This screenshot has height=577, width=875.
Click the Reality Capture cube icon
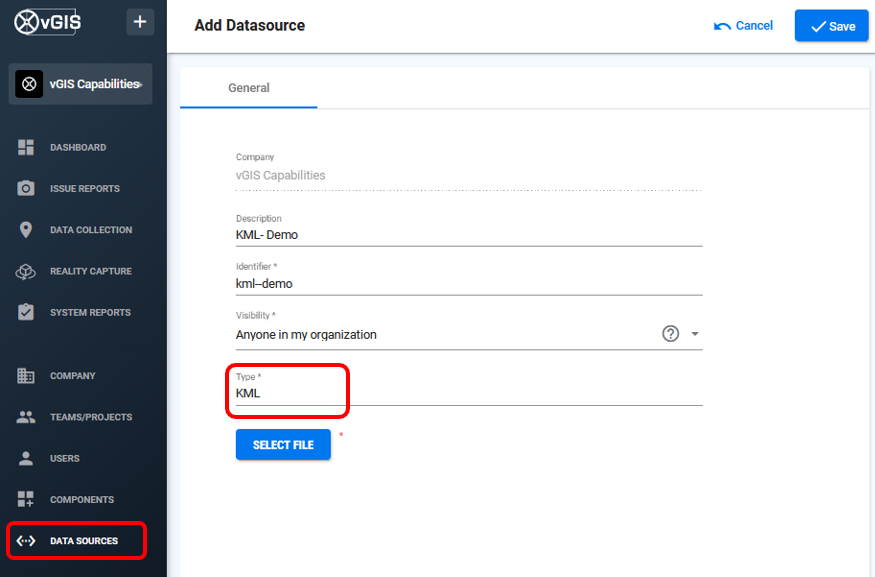point(26,271)
